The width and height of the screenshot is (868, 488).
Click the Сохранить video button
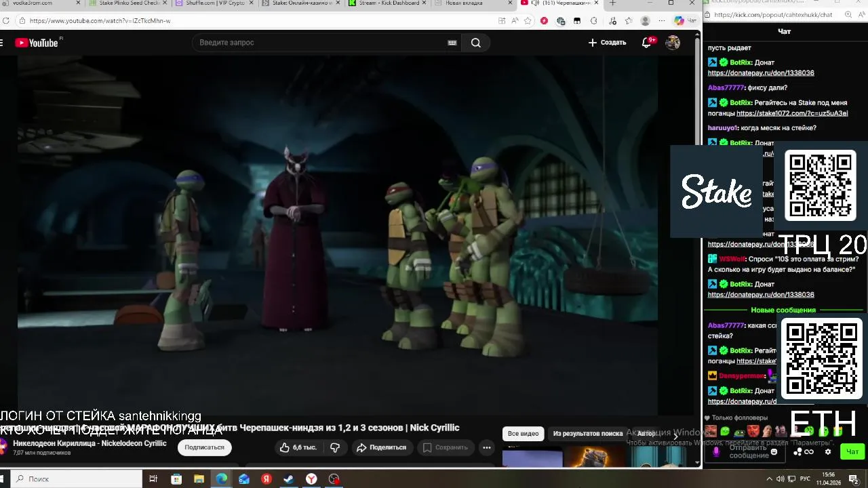[x=446, y=447]
